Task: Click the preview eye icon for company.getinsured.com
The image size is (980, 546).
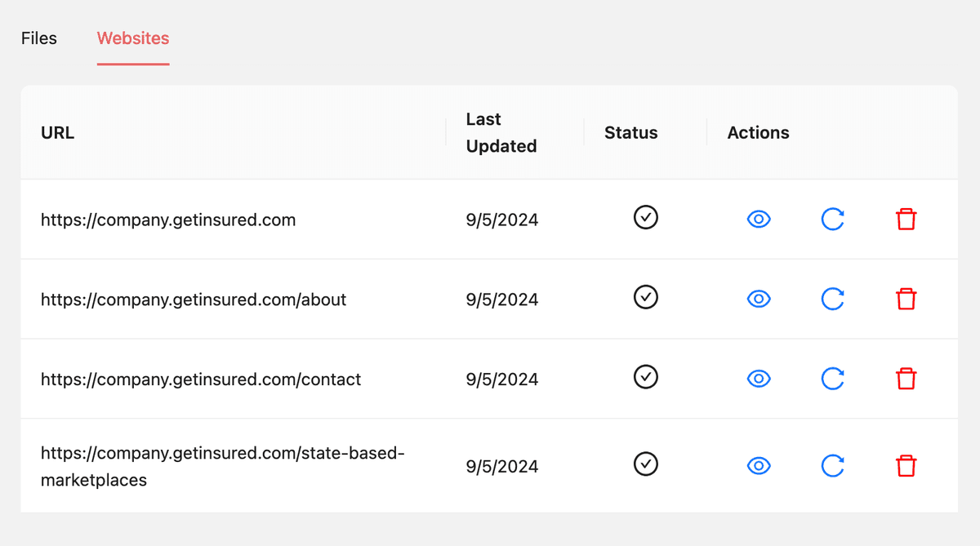Action: tap(759, 219)
